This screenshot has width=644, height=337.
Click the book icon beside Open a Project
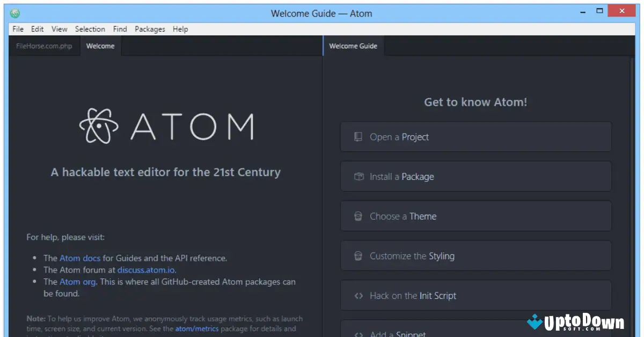[358, 136]
